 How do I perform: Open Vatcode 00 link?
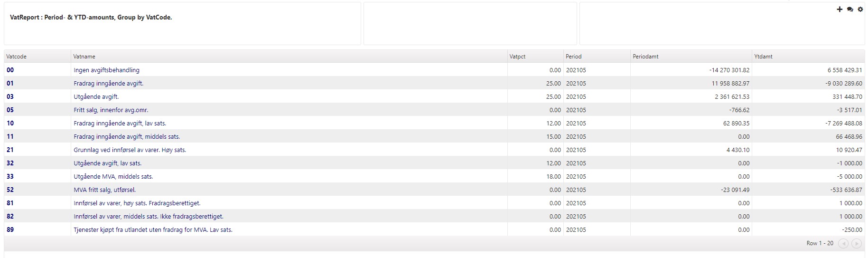pos(10,70)
